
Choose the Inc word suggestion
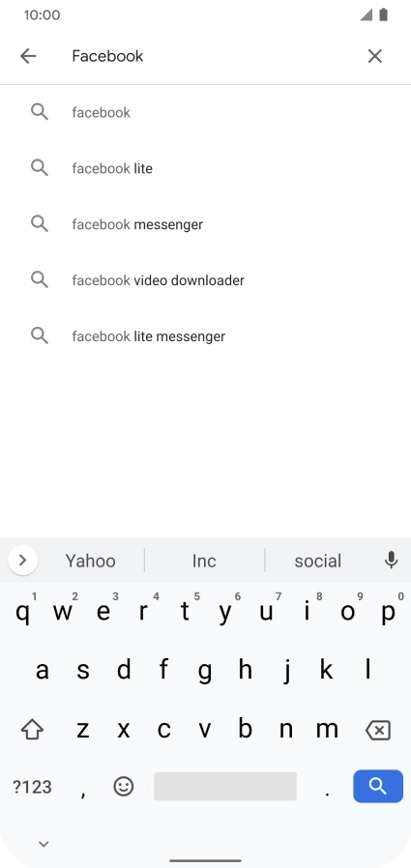204,561
